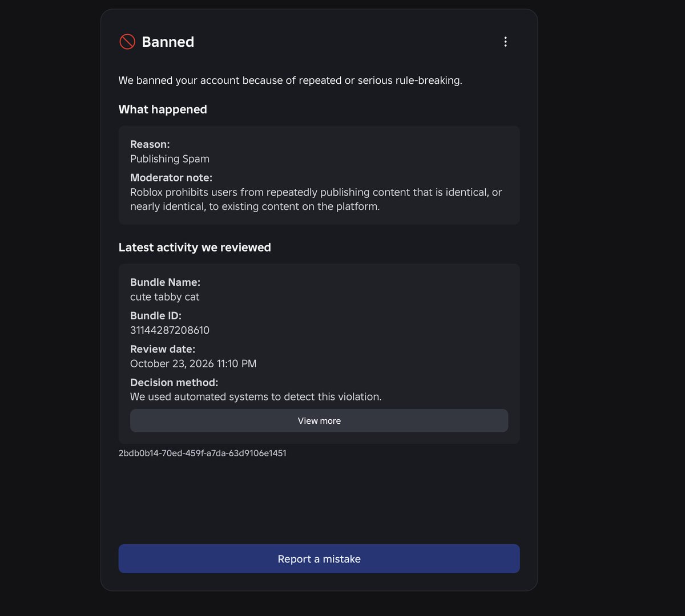Viewport: 685px width, 616px height.
Task: Click the Review date label
Action: 163,349
